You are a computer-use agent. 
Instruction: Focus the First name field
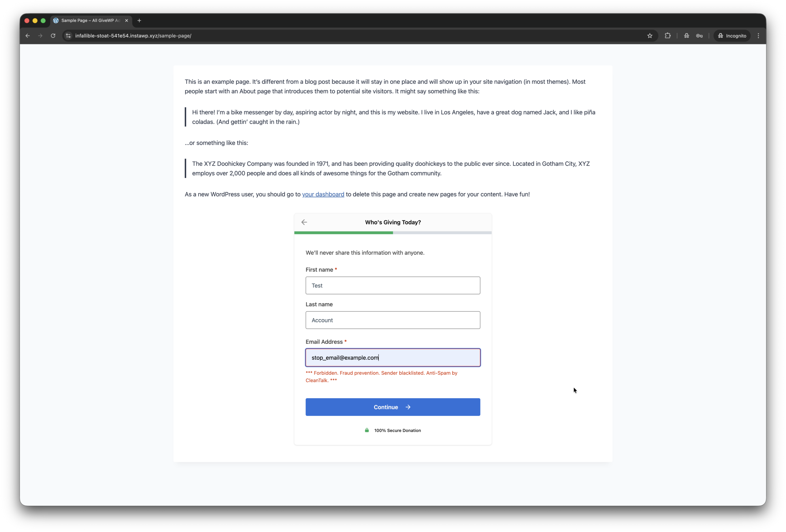click(x=393, y=285)
